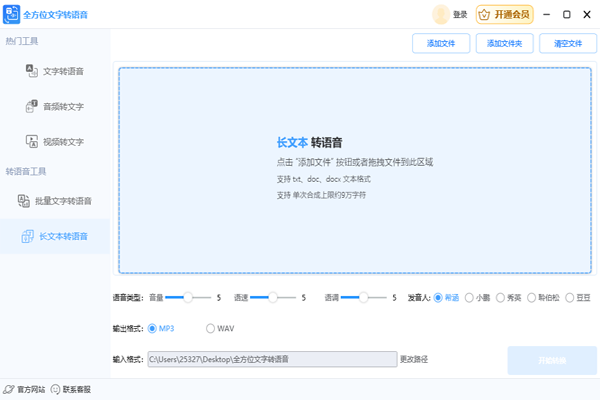Close the application window

coord(587,15)
